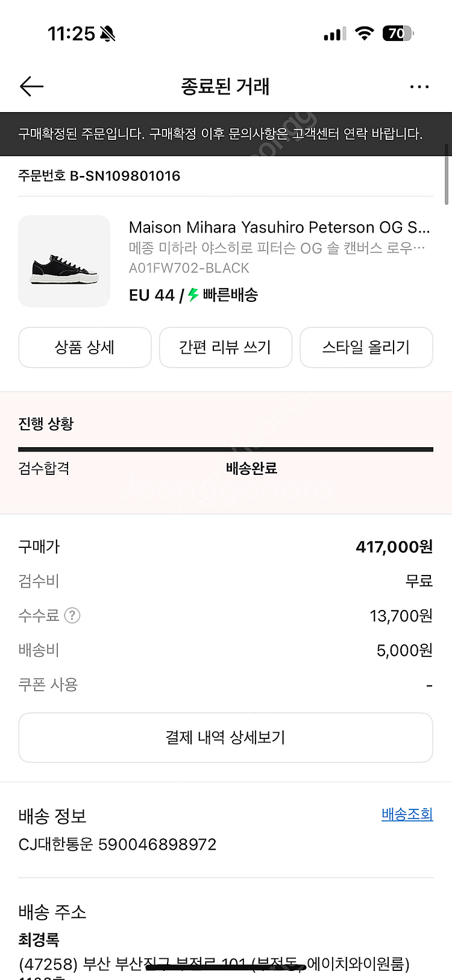Image resolution: width=452 pixels, height=980 pixels.
Task: Tap the Maison Mihara Yasuhiro product title
Action: click(x=279, y=227)
